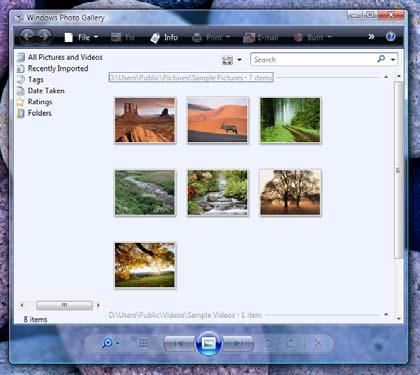
Task: Click the Forward navigation arrow
Action: tap(44, 37)
